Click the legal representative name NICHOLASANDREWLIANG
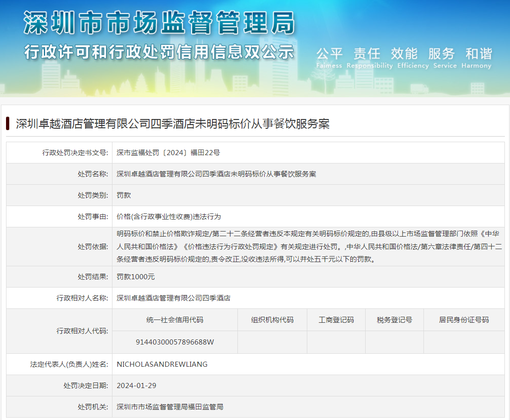 (x=162, y=364)
